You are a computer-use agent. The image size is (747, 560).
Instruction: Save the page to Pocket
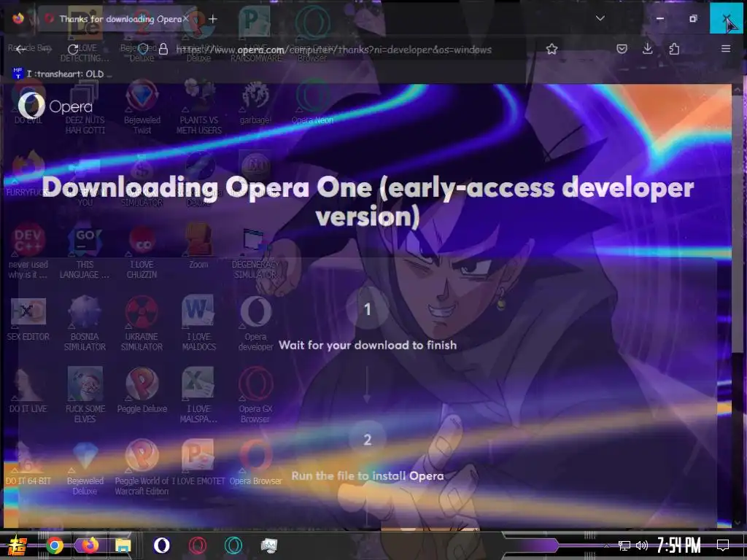tap(622, 49)
